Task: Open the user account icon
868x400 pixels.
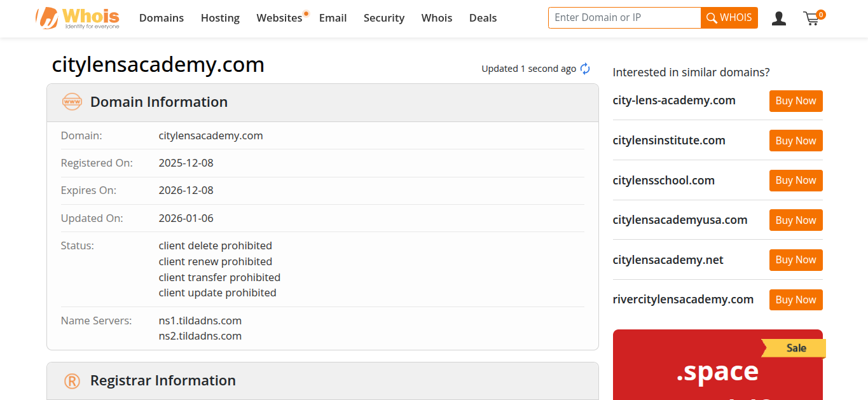Action: (779, 18)
